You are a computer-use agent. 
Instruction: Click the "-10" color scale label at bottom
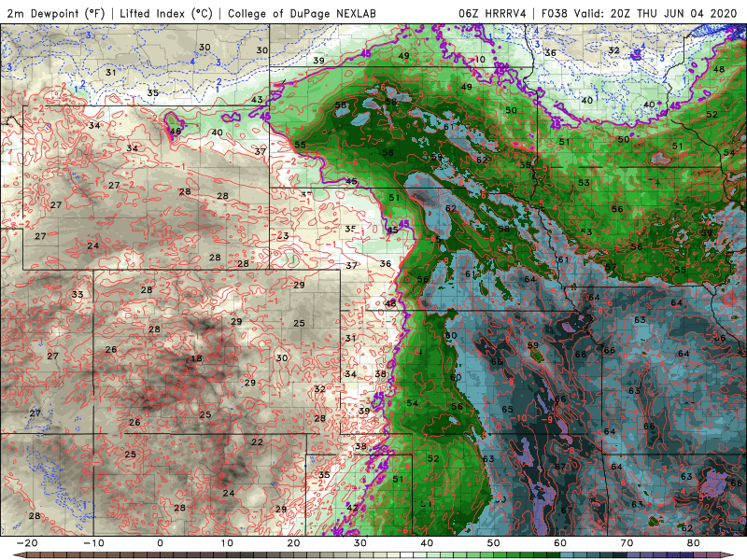click(93, 543)
